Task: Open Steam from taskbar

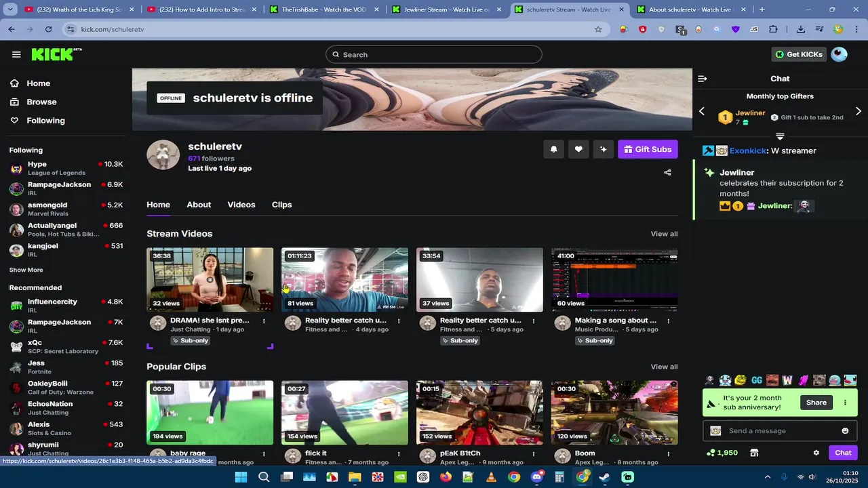Action: (605, 477)
